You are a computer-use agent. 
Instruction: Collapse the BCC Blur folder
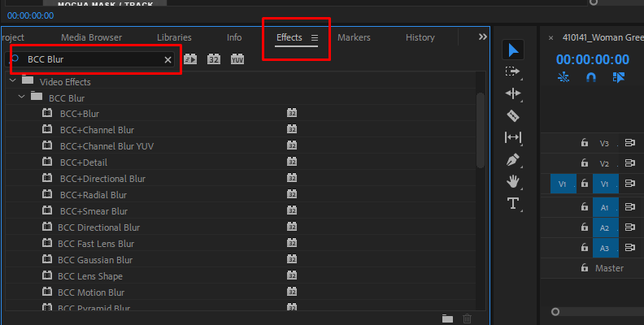tap(22, 97)
